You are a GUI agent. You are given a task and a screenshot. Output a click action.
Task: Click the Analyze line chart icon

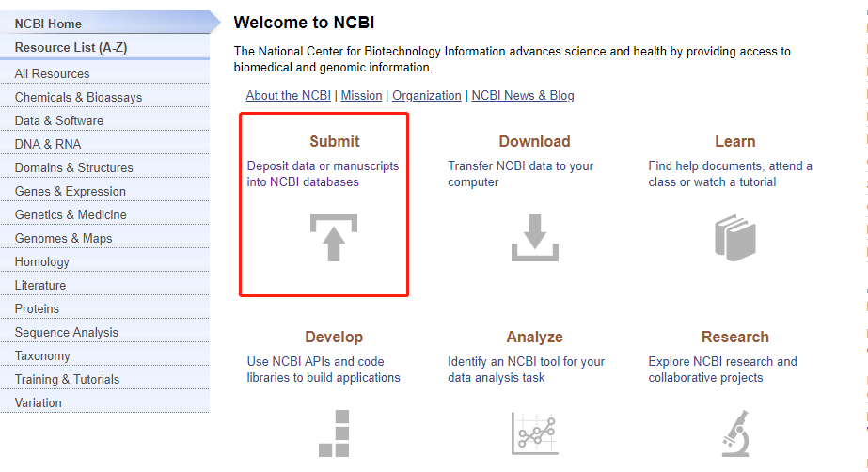[x=535, y=433]
